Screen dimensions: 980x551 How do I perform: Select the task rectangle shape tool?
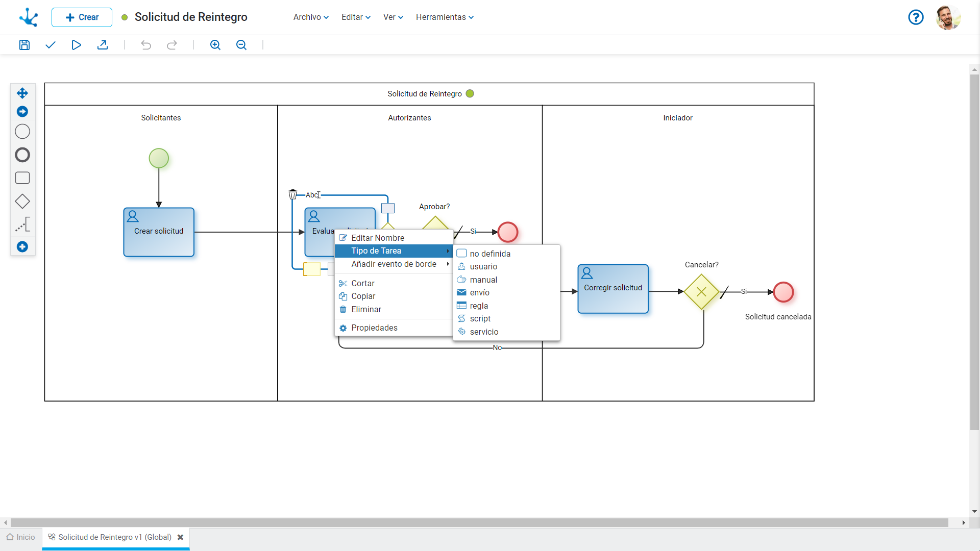[22, 178]
